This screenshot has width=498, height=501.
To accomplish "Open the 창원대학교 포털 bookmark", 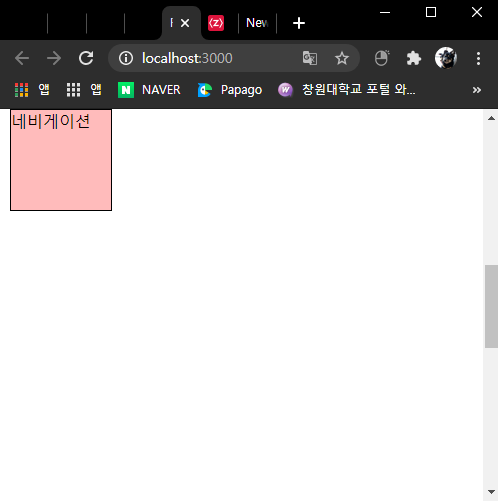I will (x=347, y=90).
